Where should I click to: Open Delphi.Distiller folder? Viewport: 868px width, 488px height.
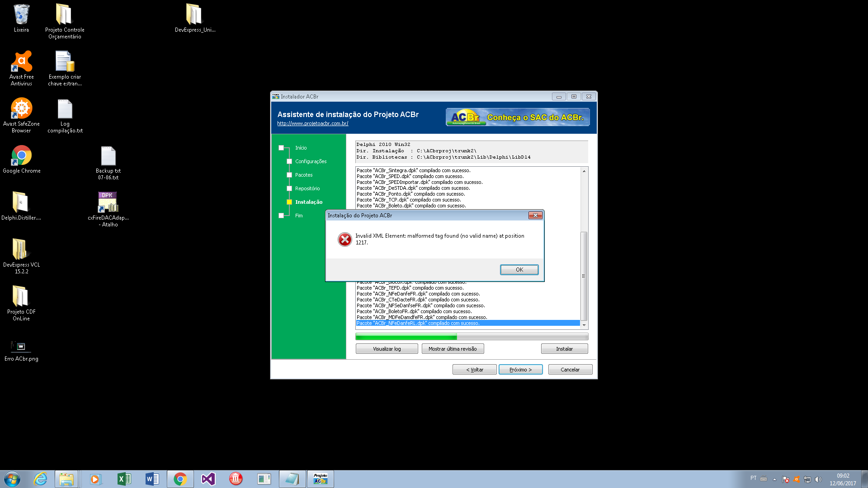21,206
